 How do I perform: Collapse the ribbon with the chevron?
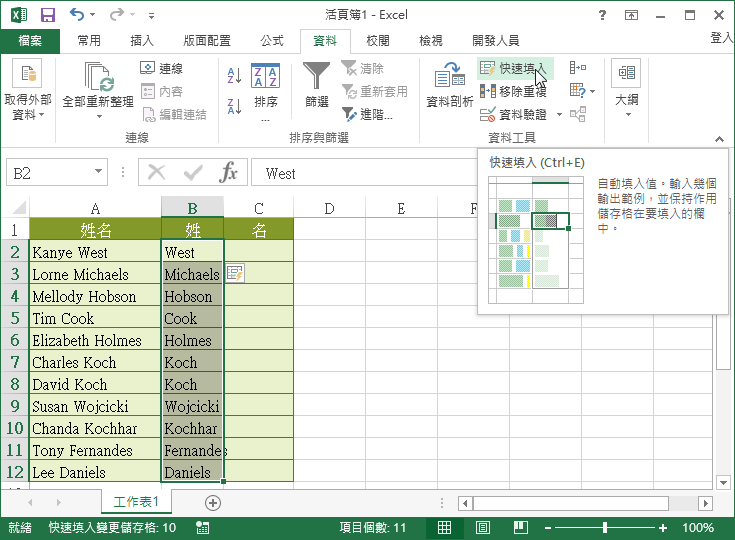pos(719,139)
